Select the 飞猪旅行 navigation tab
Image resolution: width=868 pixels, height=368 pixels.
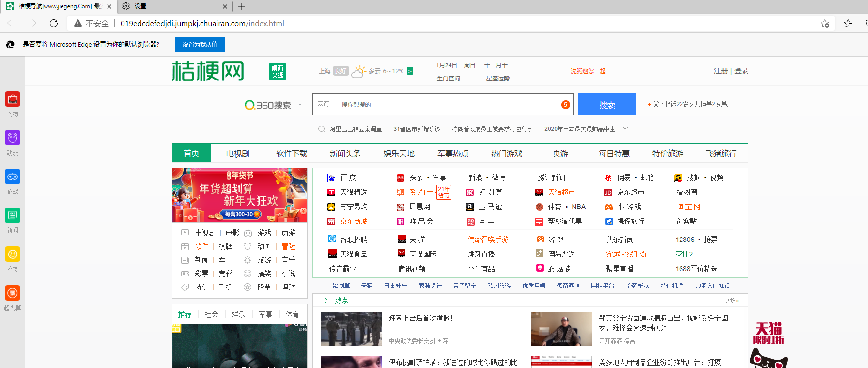[x=721, y=153]
